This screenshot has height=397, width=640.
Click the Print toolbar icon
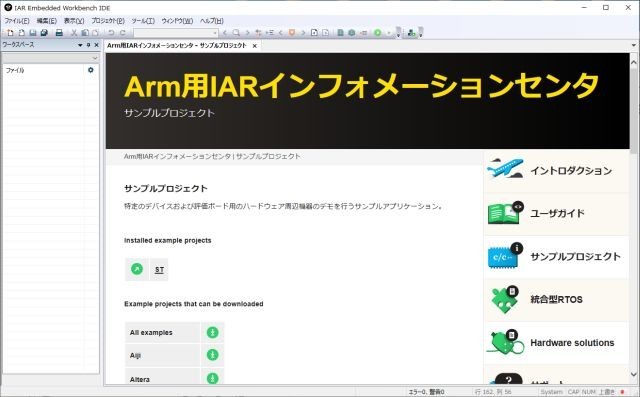point(59,33)
